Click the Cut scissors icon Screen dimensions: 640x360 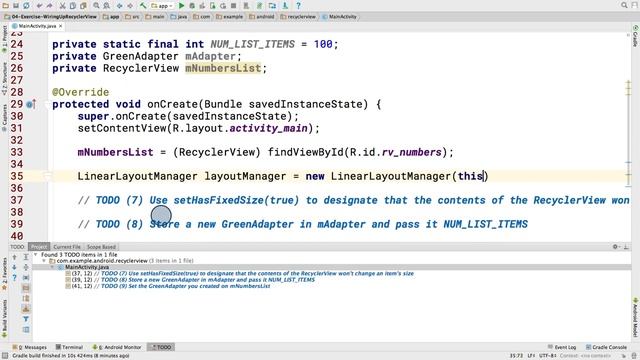pyautogui.click(x=62, y=6)
